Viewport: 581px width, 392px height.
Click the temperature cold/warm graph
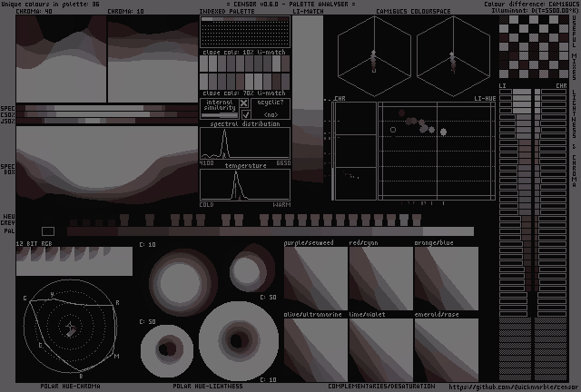[245, 185]
